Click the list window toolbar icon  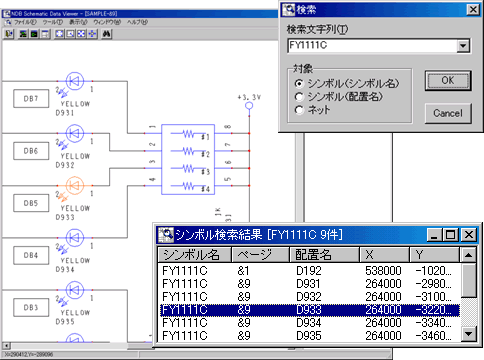(x=45, y=34)
